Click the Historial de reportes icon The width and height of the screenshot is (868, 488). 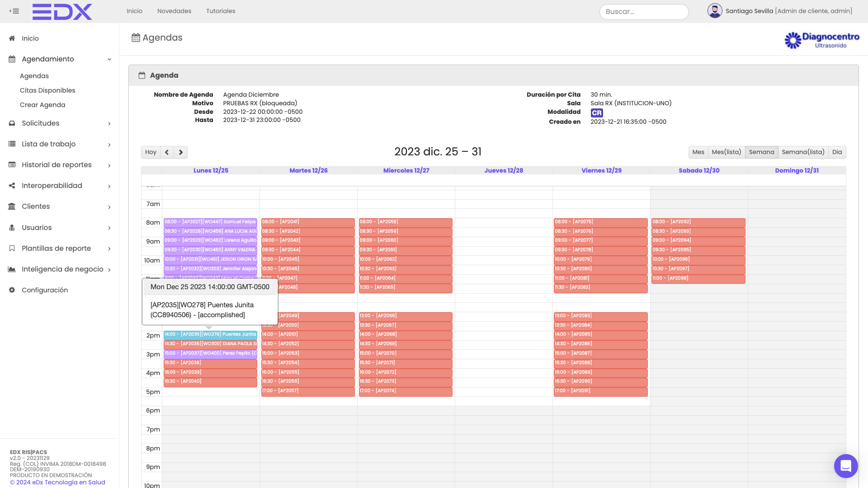[x=12, y=165]
